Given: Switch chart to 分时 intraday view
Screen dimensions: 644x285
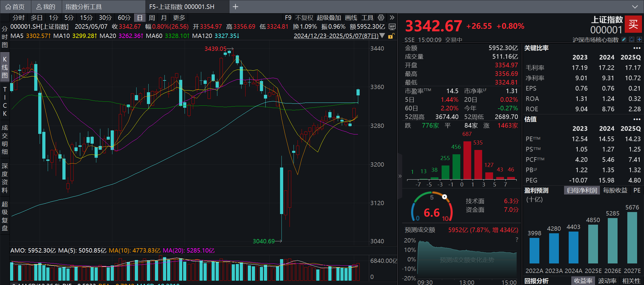Looking at the screenshot, I should click(x=19, y=18).
